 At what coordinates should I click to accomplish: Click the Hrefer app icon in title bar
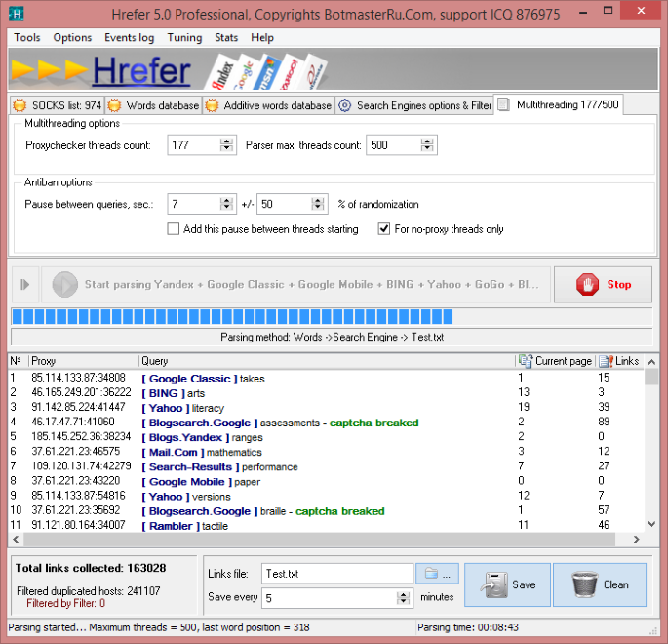click(16, 14)
